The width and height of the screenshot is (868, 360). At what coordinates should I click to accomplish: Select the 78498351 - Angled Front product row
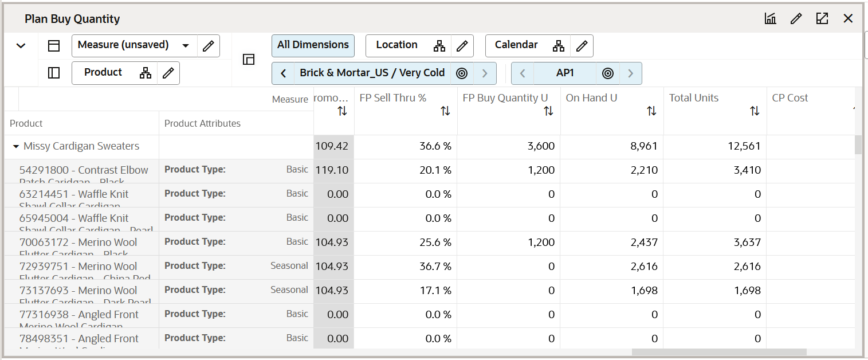tap(83, 338)
